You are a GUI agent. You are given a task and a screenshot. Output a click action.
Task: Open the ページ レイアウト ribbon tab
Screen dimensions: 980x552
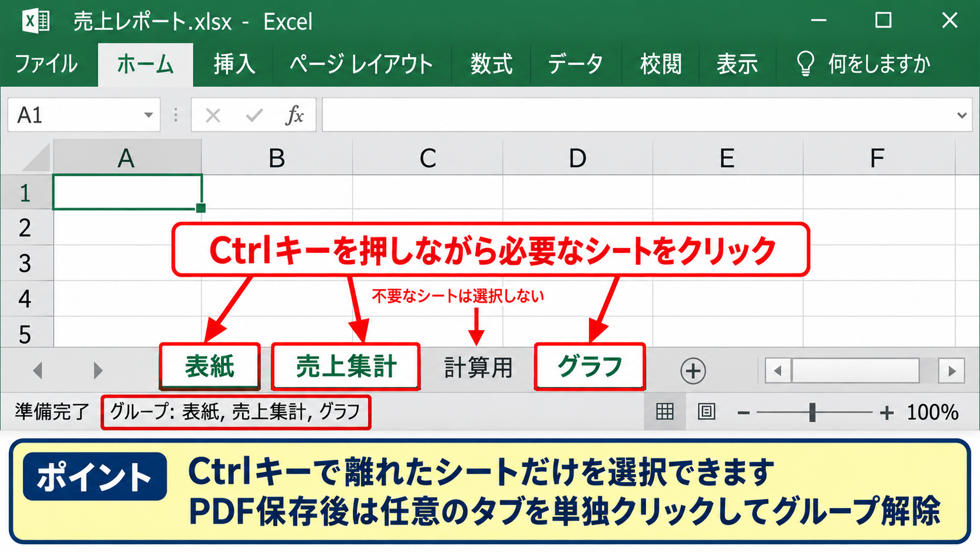coord(361,64)
